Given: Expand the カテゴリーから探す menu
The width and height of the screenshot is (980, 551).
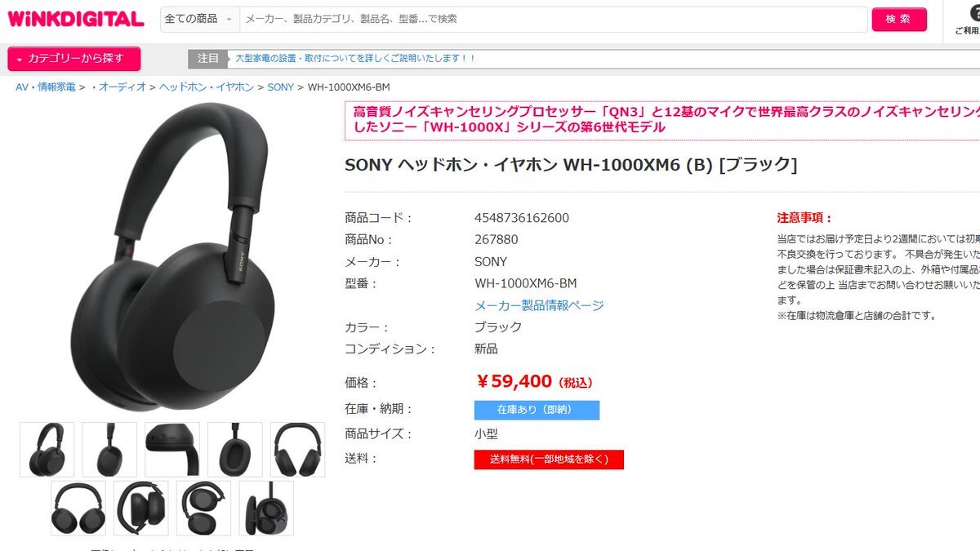Looking at the screenshot, I should coord(74,59).
